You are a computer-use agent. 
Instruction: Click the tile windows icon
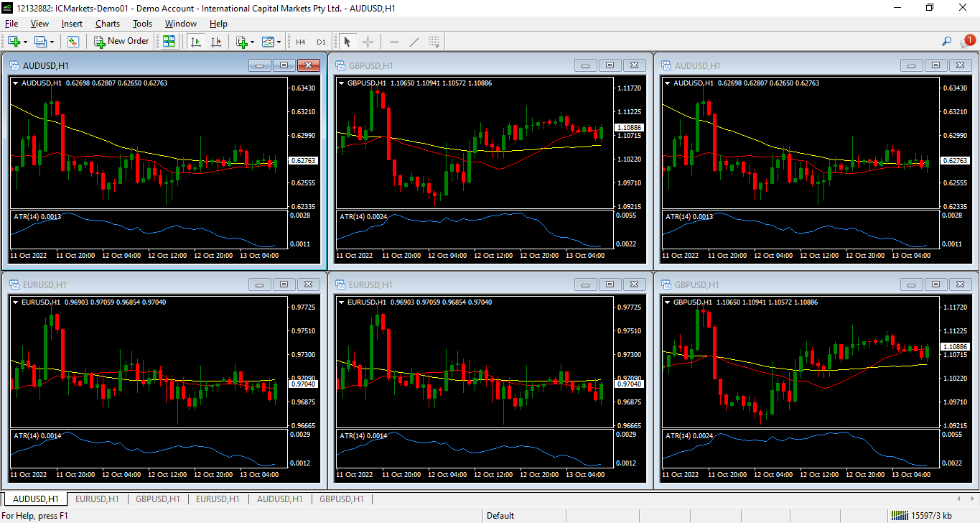click(169, 42)
